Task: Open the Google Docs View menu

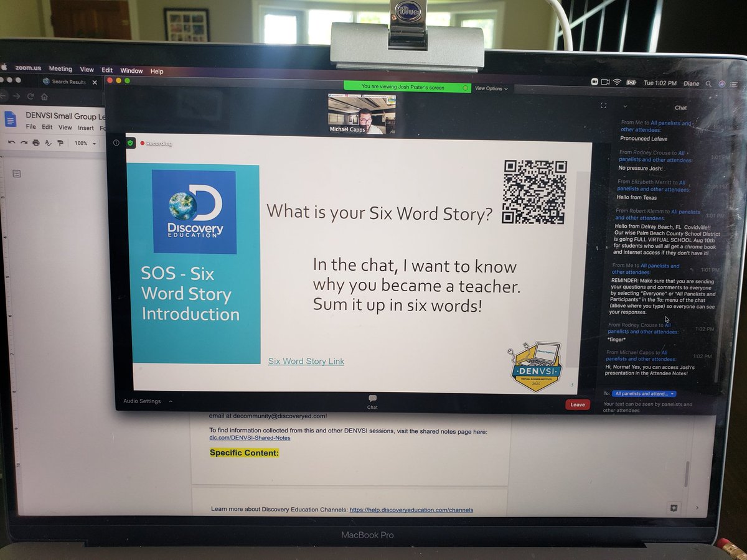Action: tap(65, 128)
